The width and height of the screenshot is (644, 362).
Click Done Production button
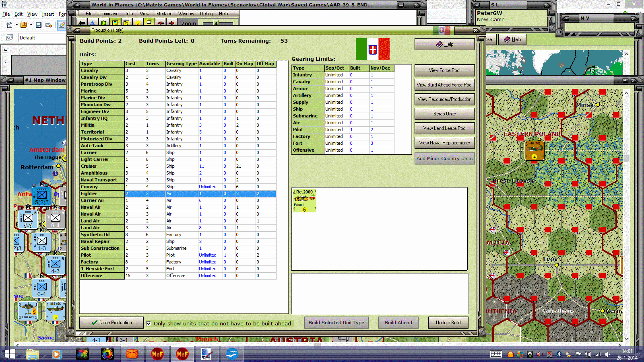tap(111, 323)
